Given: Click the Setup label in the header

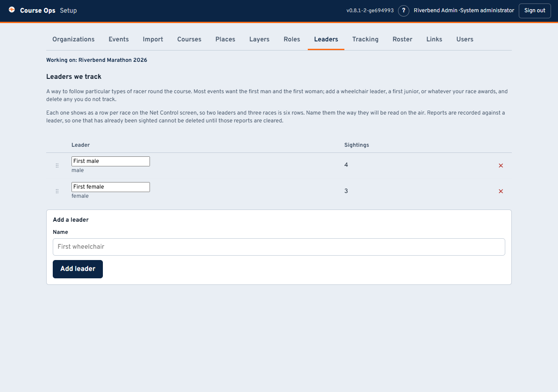Looking at the screenshot, I should coord(68,10).
